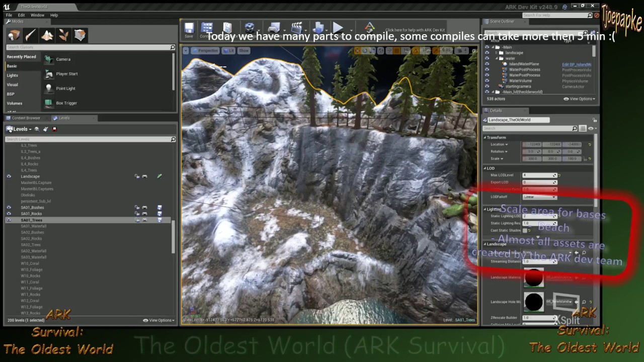
Task: Hide the startingcamera actor
Action: 487,86
